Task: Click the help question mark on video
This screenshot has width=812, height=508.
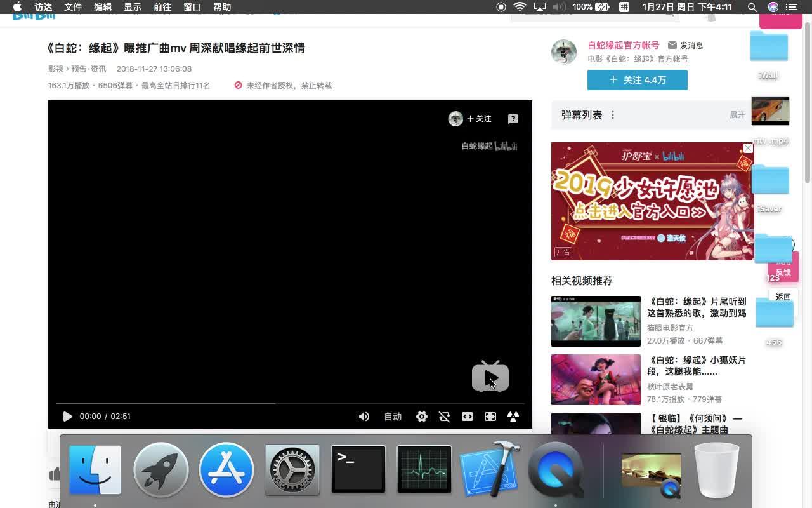Action: [x=513, y=119]
